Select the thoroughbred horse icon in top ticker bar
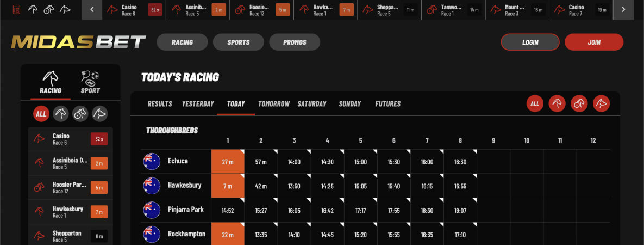 33,9
